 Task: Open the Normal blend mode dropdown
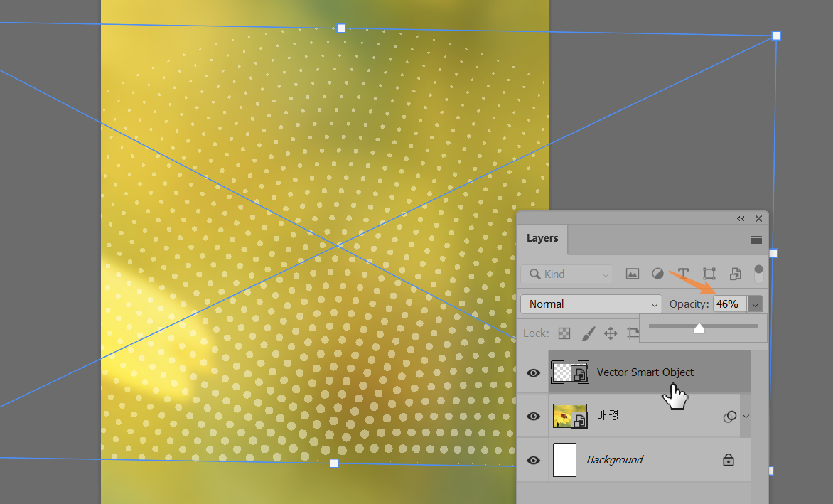pyautogui.click(x=591, y=304)
